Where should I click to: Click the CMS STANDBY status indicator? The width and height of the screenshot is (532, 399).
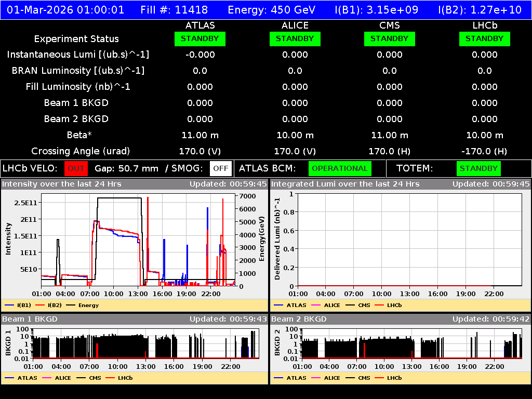389,38
